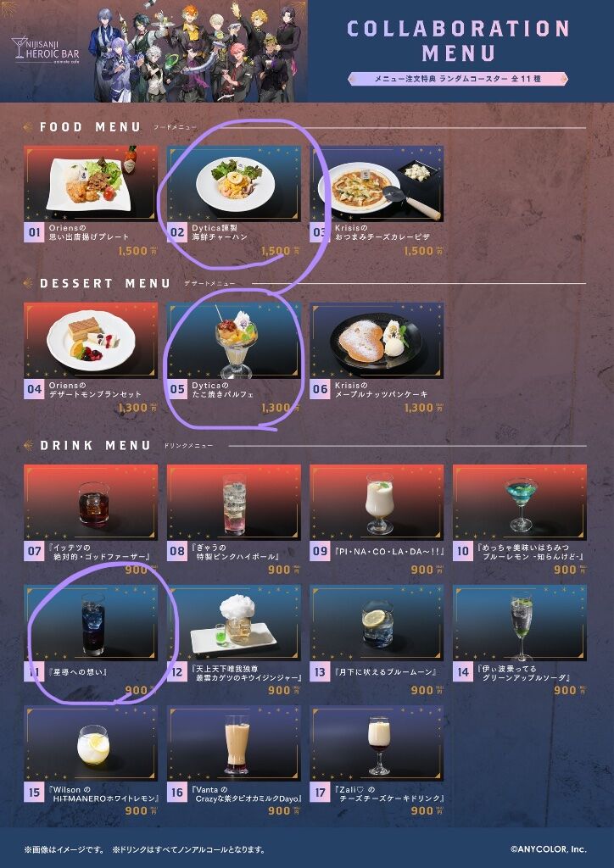Select the blue cocktail drink 10 photo
The image size is (614, 868).
(520, 502)
